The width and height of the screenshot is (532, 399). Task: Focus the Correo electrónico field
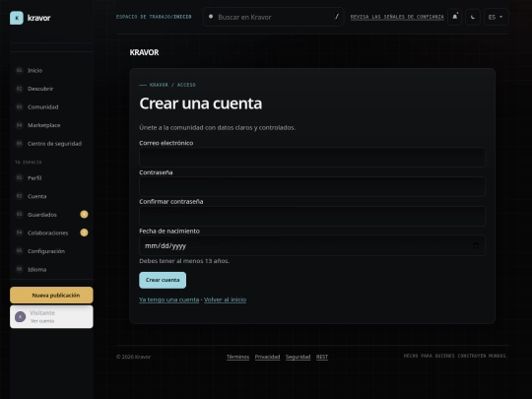[x=312, y=158]
